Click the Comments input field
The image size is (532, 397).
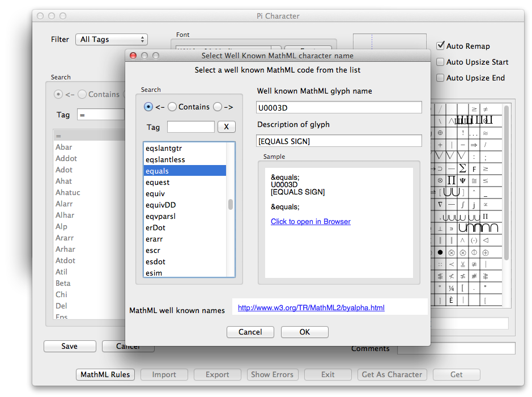pos(456,348)
